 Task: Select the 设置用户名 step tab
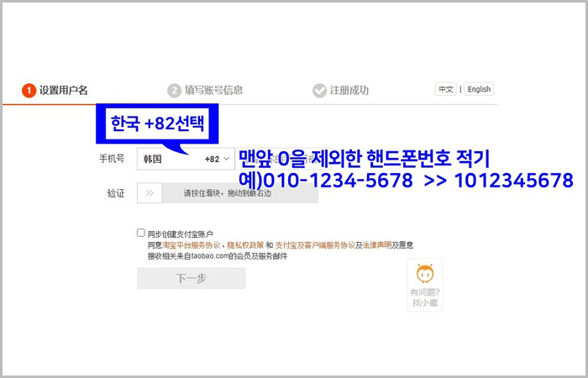pos(64,90)
